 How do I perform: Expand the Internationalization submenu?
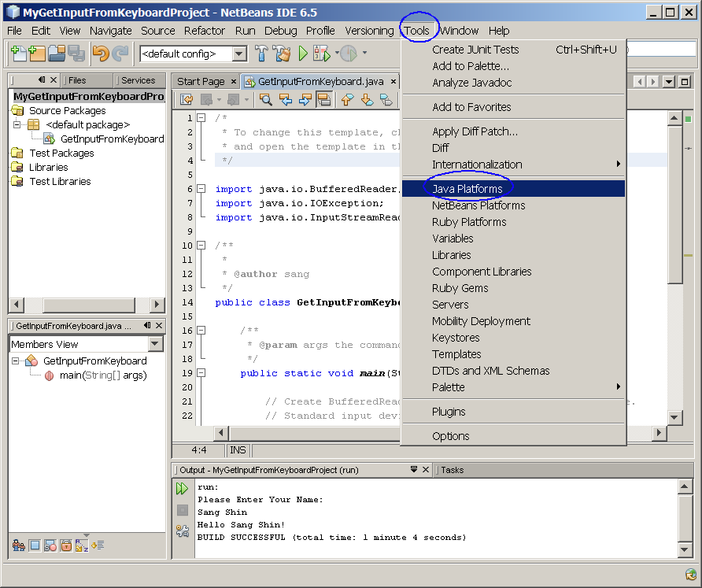(x=513, y=165)
